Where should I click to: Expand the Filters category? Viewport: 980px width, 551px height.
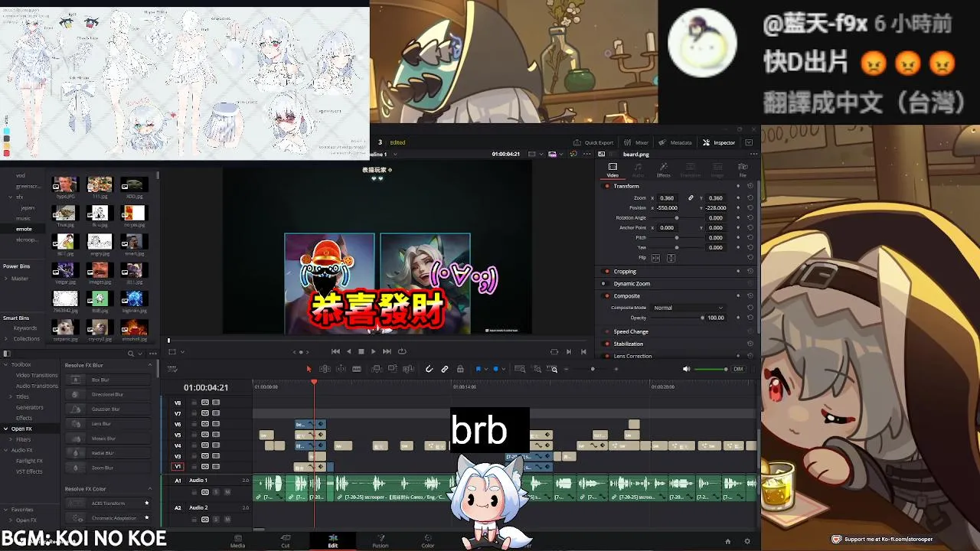(11, 439)
